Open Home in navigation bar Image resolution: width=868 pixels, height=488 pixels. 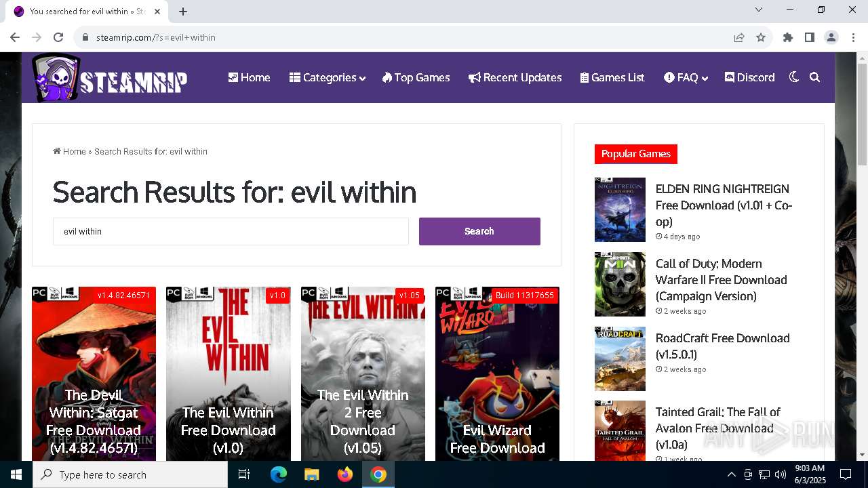coord(249,77)
